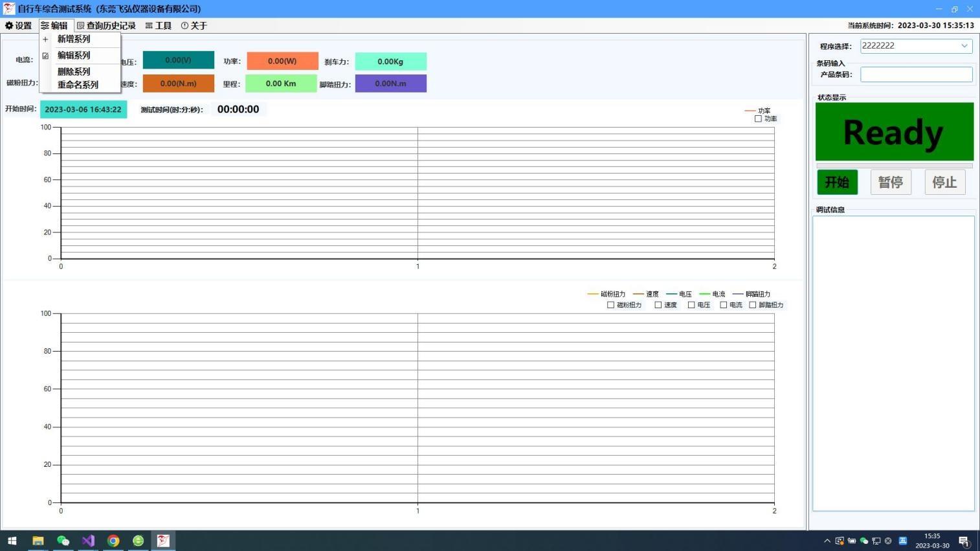980x551 pixels.
Task: Toggle the 功率 checkbox on upper chart
Action: pyautogui.click(x=758, y=119)
